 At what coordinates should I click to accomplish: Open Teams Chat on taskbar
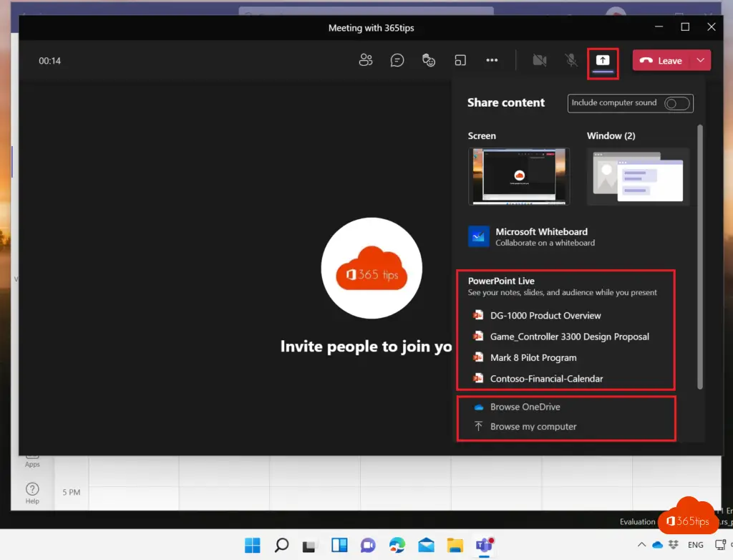point(368,545)
